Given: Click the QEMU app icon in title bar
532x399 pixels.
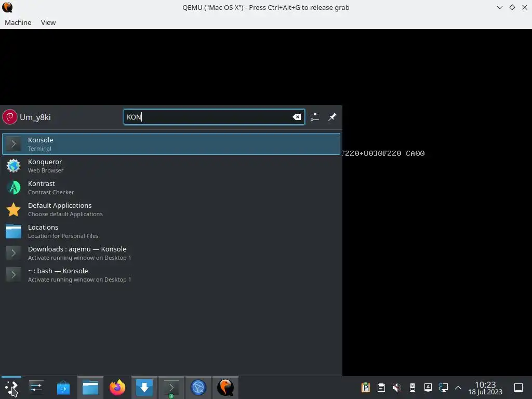Looking at the screenshot, I should pos(7,7).
